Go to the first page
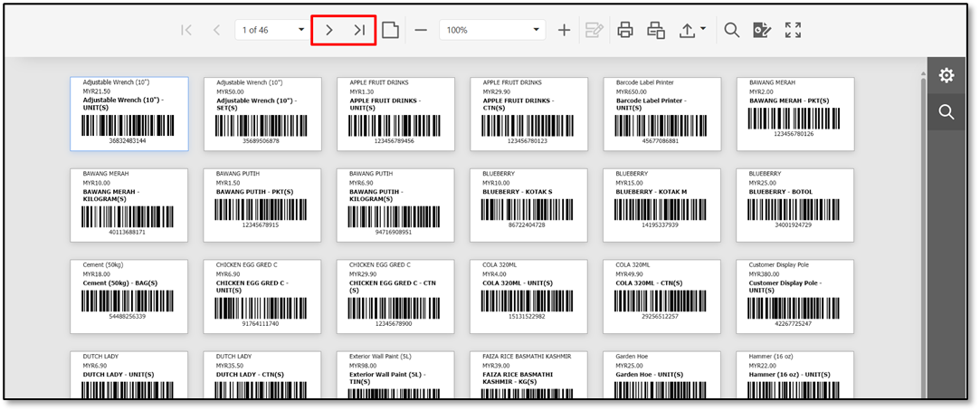Screen dimensions: 980x411 coord(186,29)
